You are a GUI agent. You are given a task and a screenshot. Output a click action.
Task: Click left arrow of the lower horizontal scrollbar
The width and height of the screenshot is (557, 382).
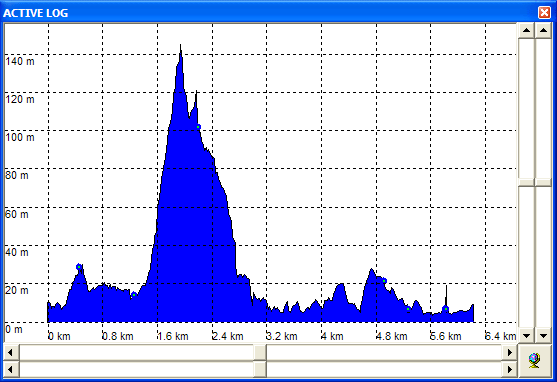coord(11,369)
